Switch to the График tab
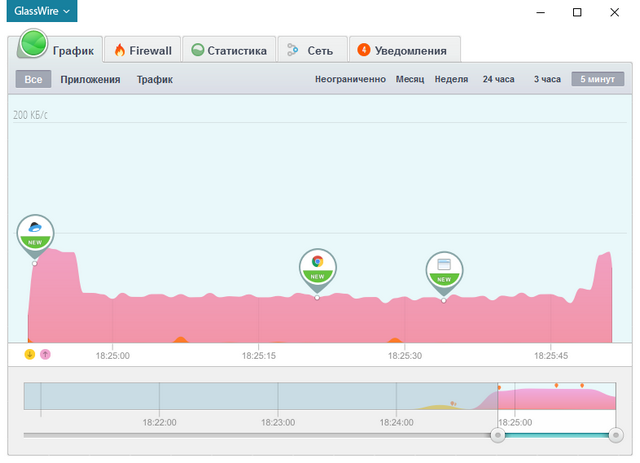 [58, 49]
